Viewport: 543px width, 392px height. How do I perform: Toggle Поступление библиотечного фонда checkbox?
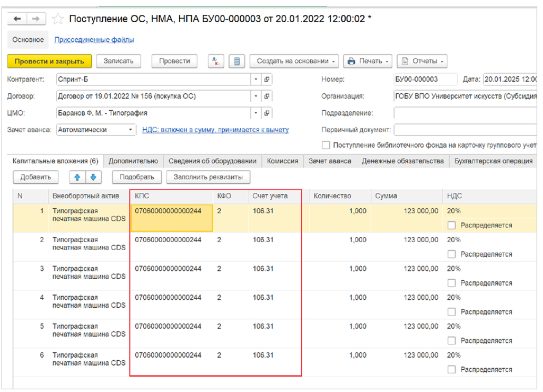pos(326,145)
